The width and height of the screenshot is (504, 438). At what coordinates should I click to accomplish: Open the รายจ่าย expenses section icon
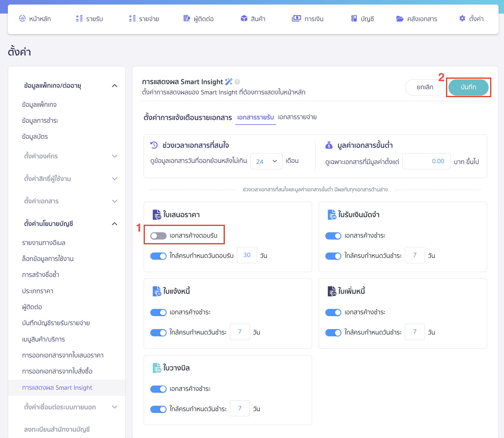tap(132, 18)
